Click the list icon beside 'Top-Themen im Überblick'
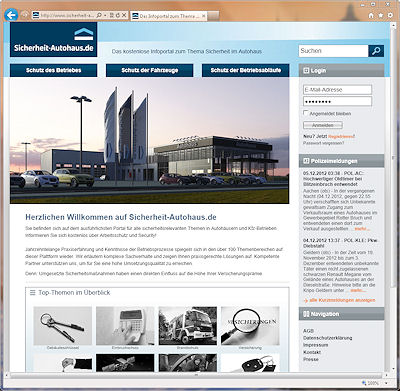Viewport: 400px width, 391px height. (x=32, y=293)
